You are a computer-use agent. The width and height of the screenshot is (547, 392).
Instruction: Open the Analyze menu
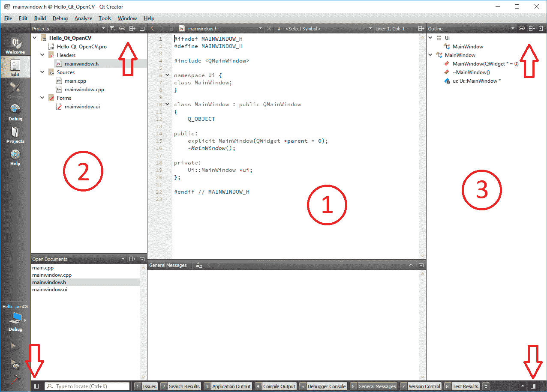tap(83, 18)
